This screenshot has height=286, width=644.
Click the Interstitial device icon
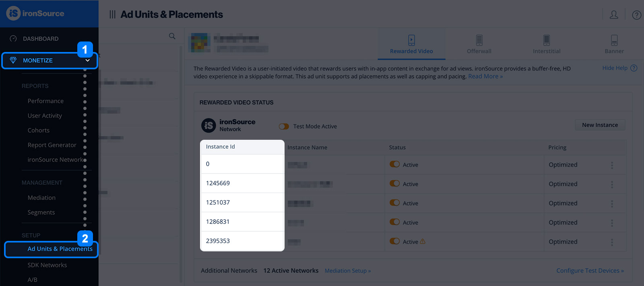pos(547,40)
